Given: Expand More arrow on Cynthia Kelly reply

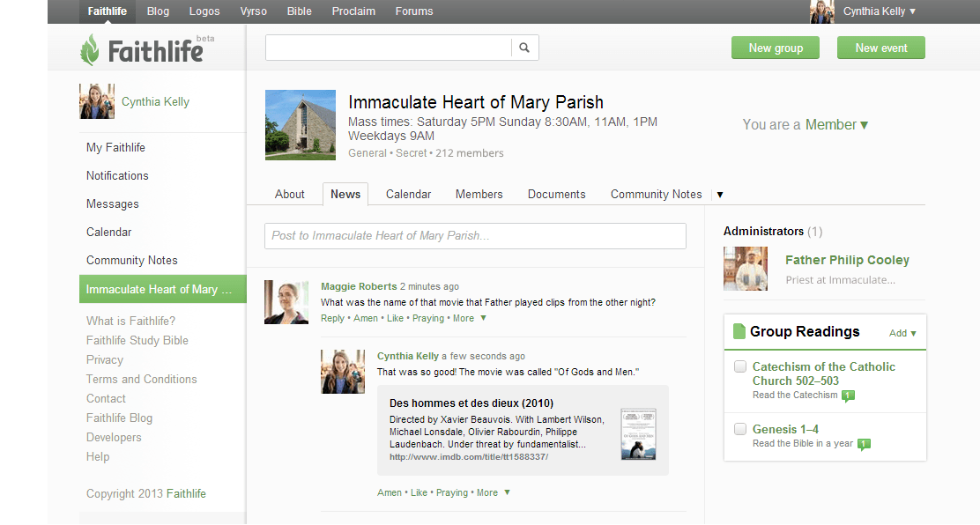Looking at the screenshot, I should (x=507, y=492).
